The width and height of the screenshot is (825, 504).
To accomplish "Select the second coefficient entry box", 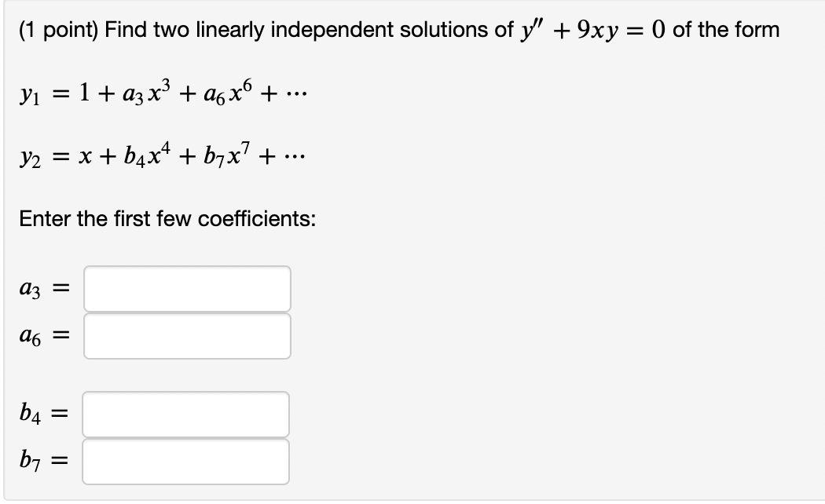I will pyautogui.click(x=188, y=336).
